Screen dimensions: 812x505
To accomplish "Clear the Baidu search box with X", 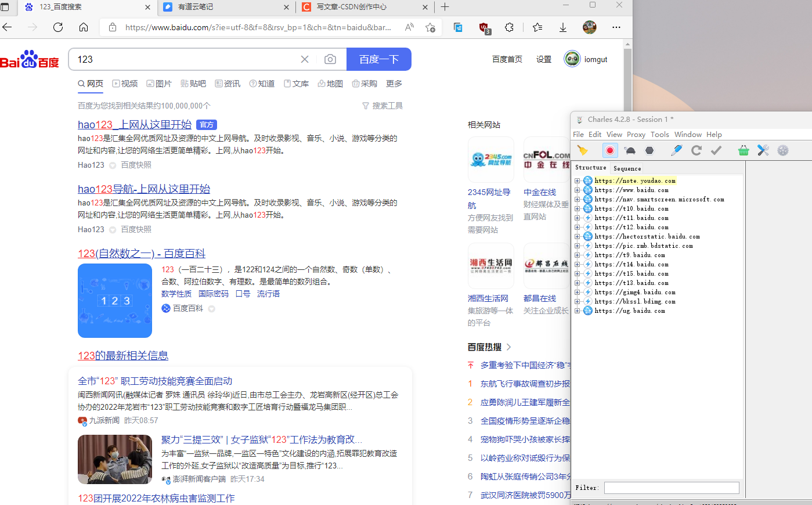I will 305,59.
